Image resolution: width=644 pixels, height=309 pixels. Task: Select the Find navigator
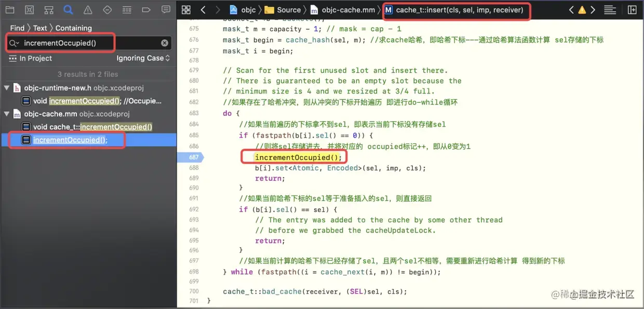[68, 9]
